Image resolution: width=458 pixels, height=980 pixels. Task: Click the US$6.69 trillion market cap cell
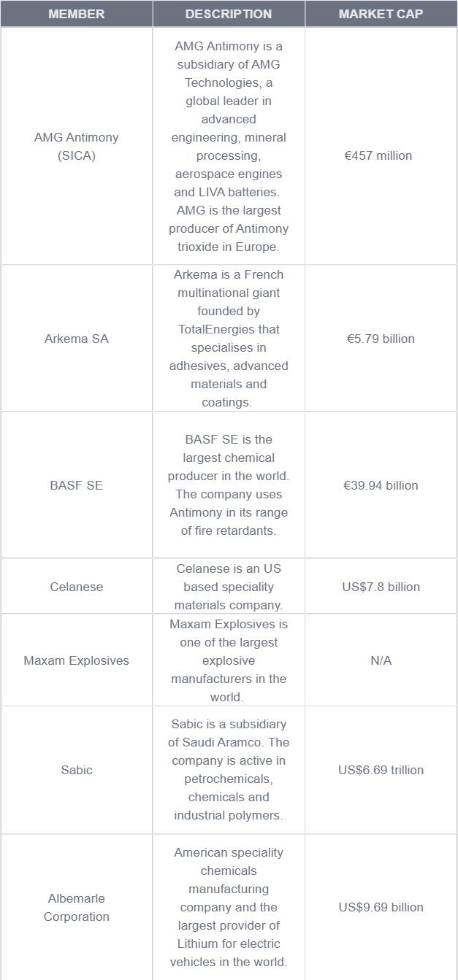click(x=381, y=770)
